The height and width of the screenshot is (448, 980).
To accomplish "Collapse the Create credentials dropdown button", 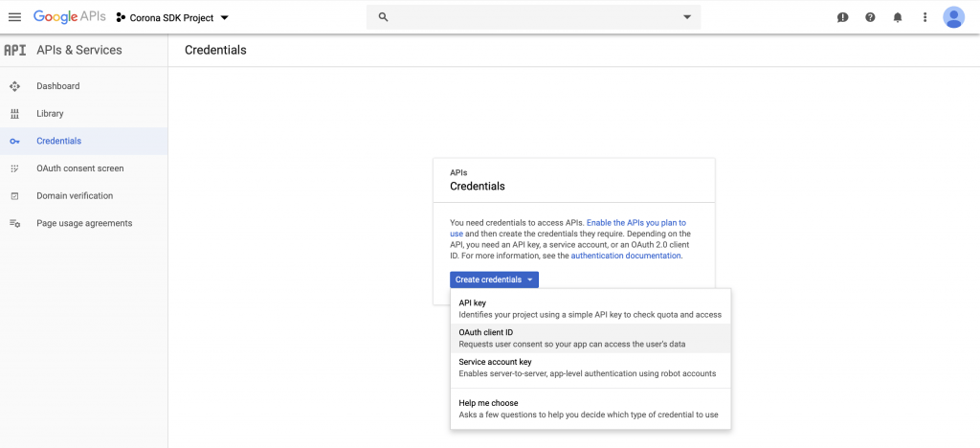I will (x=494, y=280).
